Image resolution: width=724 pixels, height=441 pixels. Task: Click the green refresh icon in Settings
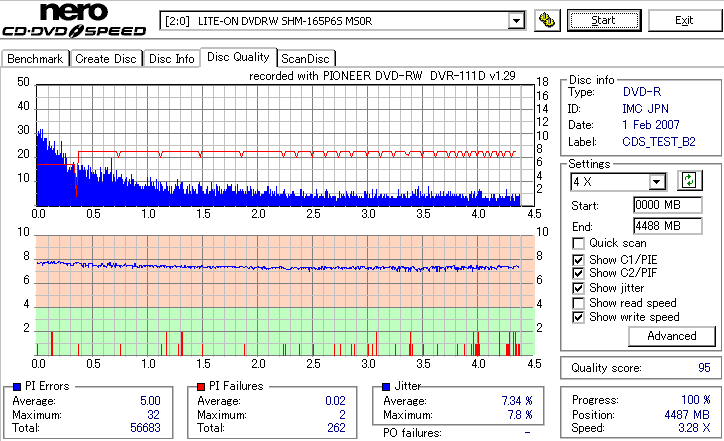[x=689, y=181]
